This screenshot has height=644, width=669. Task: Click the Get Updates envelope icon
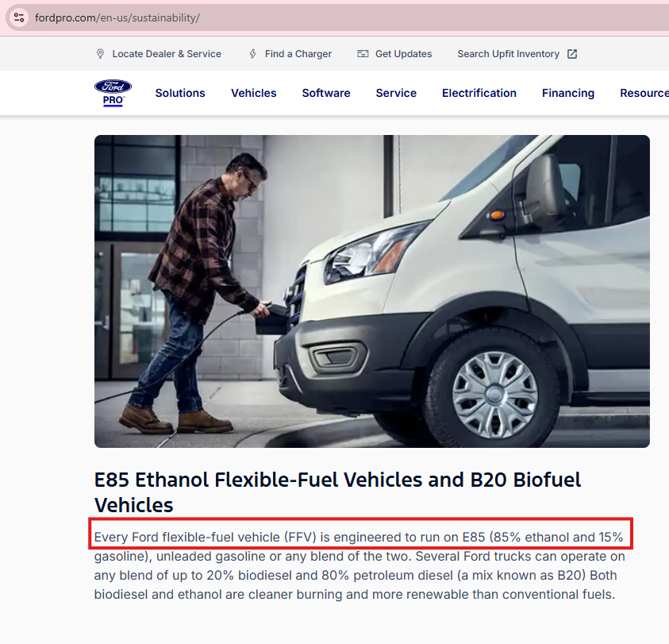coord(363,54)
